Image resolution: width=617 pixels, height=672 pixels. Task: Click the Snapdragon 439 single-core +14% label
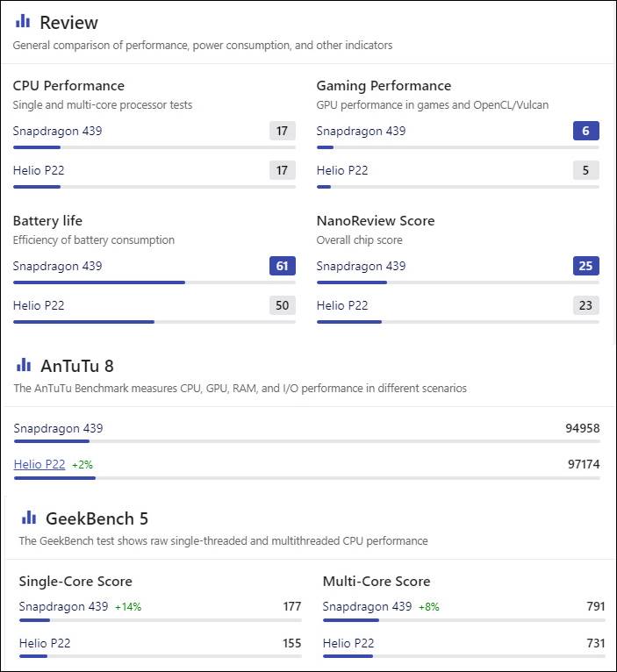click(128, 607)
